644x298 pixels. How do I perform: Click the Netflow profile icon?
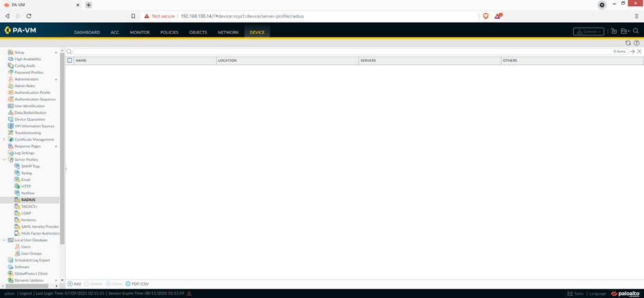point(18,193)
